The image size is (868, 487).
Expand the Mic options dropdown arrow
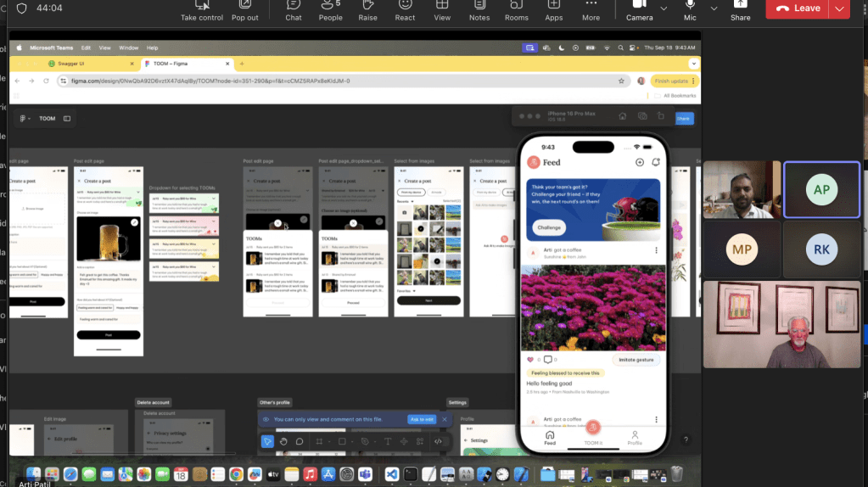click(x=714, y=8)
